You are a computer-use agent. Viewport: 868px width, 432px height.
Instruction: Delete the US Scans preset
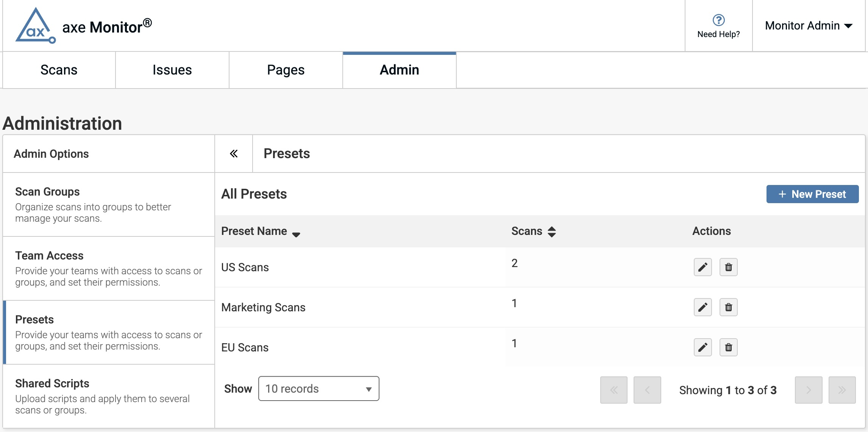coord(728,267)
